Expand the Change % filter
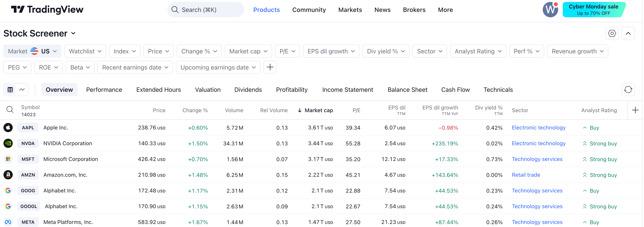Image resolution: width=644 pixels, height=227 pixels. coord(199,51)
